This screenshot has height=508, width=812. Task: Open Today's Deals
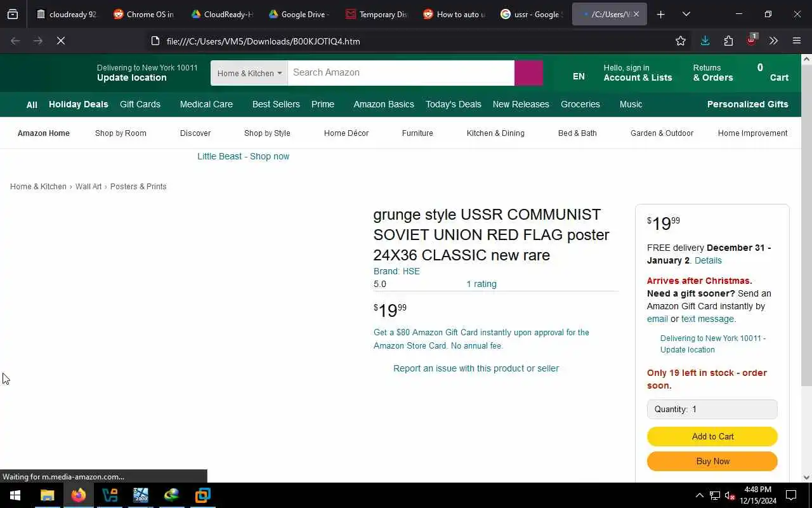tap(454, 104)
